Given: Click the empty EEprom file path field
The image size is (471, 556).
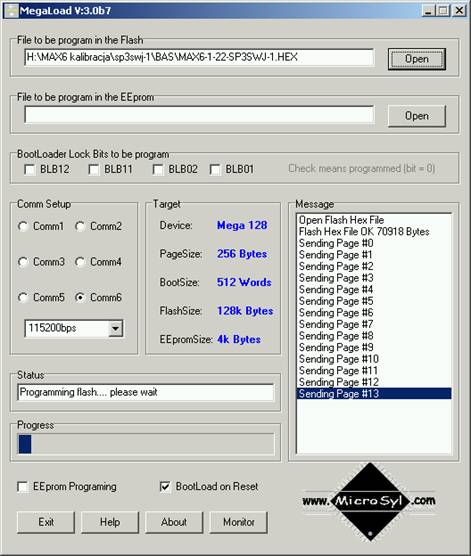Looking at the screenshot, I should click(199, 114).
